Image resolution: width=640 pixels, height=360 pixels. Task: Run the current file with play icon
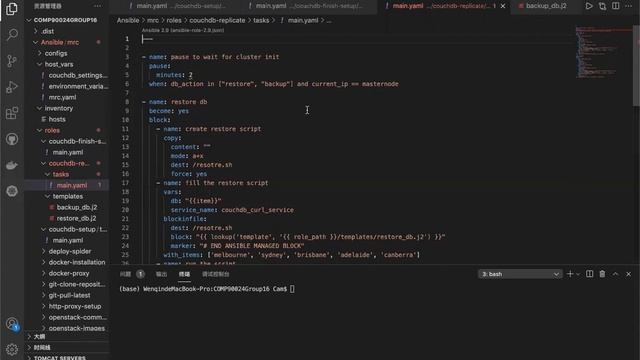589,6
